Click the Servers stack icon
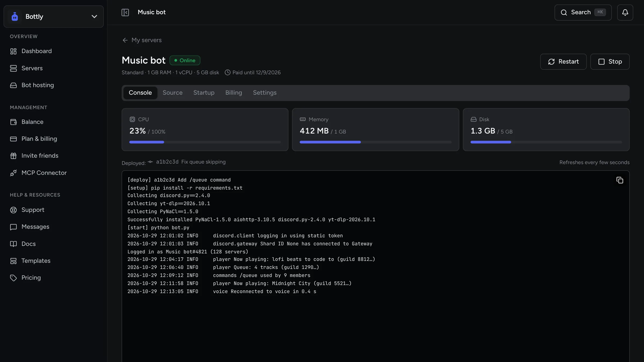Image resolution: width=644 pixels, height=362 pixels. pyautogui.click(x=13, y=68)
